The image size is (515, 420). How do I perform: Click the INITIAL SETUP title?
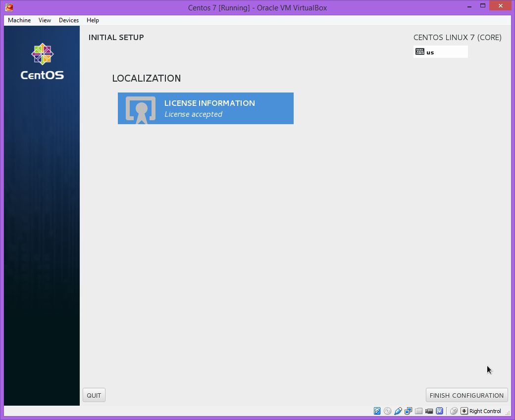116,38
